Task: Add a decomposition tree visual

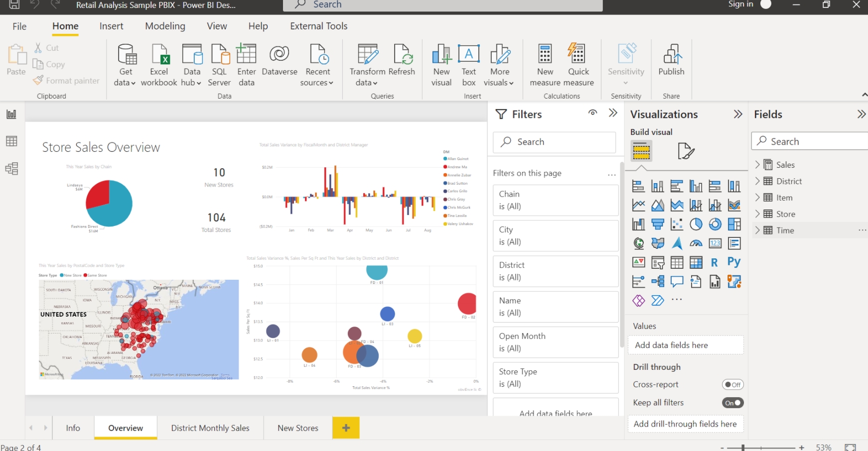Action: tap(658, 281)
